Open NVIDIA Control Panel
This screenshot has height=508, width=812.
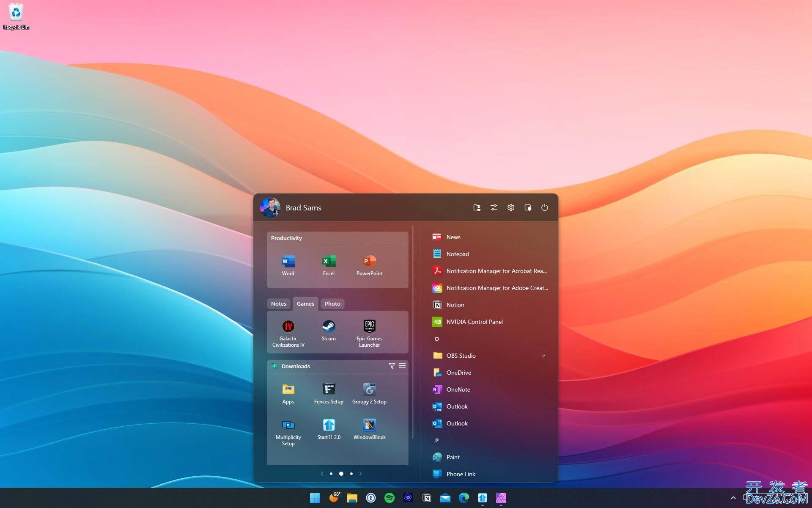pos(489,322)
